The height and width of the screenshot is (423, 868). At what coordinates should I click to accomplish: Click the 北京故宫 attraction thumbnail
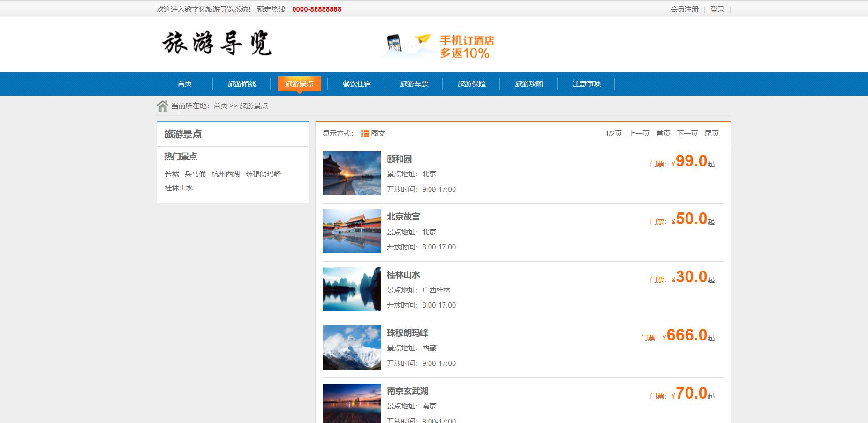[x=351, y=231]
